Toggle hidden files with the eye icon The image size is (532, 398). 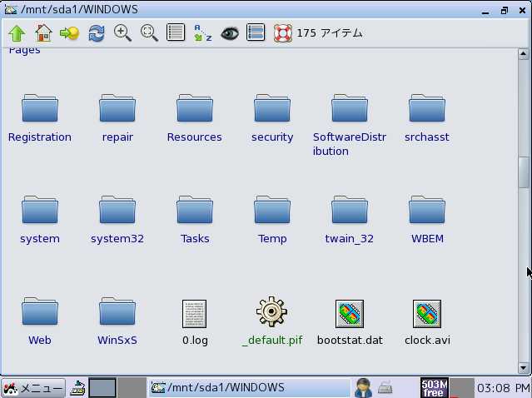click(x=229, y=33)
